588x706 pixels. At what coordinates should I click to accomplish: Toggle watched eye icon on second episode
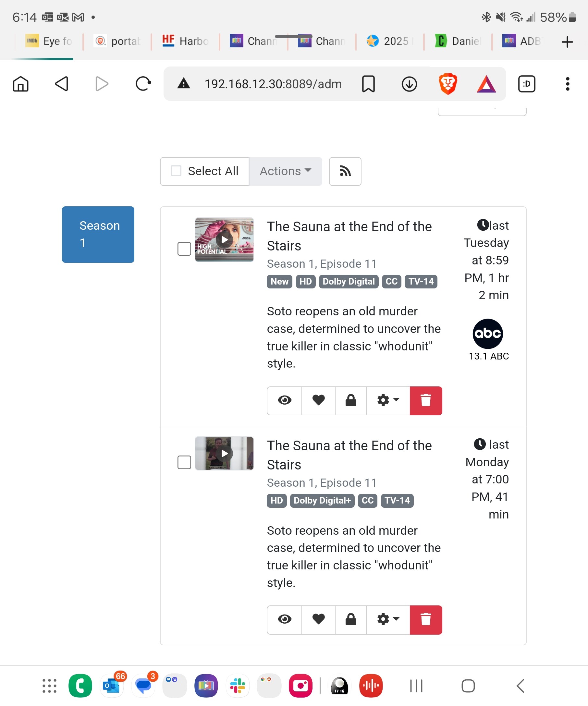(284, 620)
